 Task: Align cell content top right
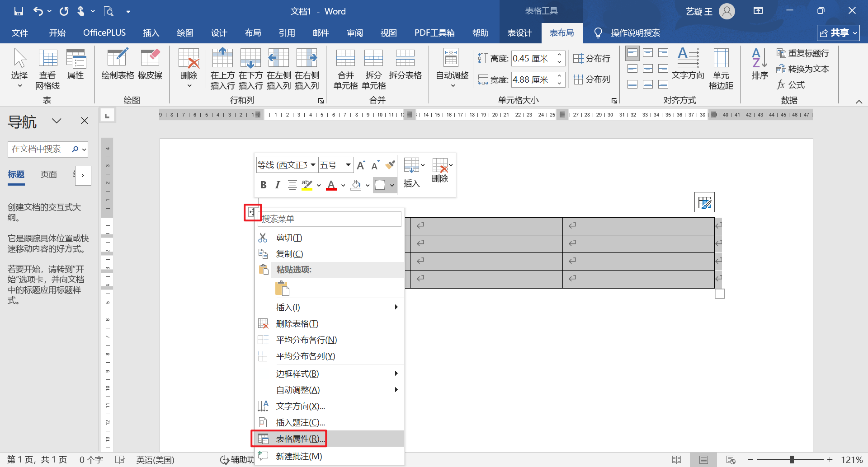(663, 53)
